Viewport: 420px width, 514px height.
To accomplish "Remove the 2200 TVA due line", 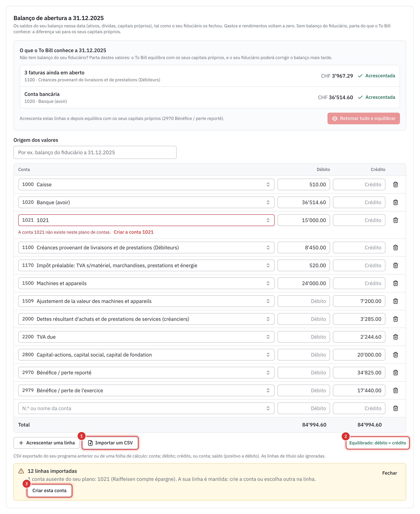I will pyautogui.click(x=395, y=337).
